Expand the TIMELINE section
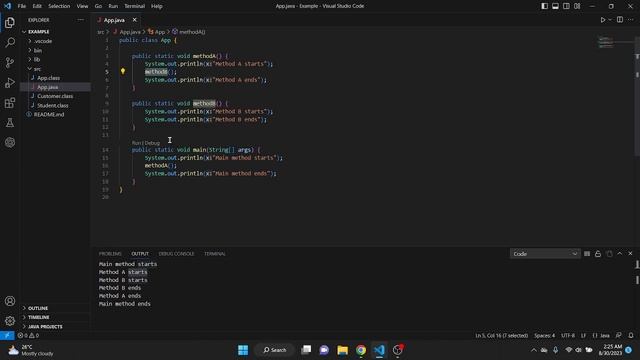 point(56,317)
